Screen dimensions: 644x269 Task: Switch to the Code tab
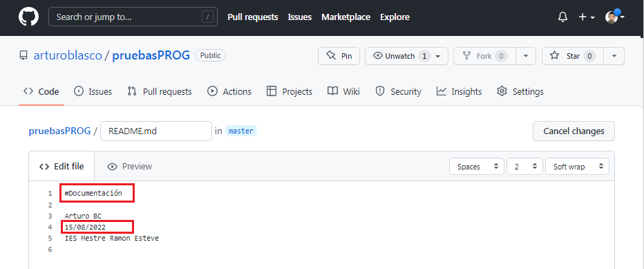click(x=41, y=91)
